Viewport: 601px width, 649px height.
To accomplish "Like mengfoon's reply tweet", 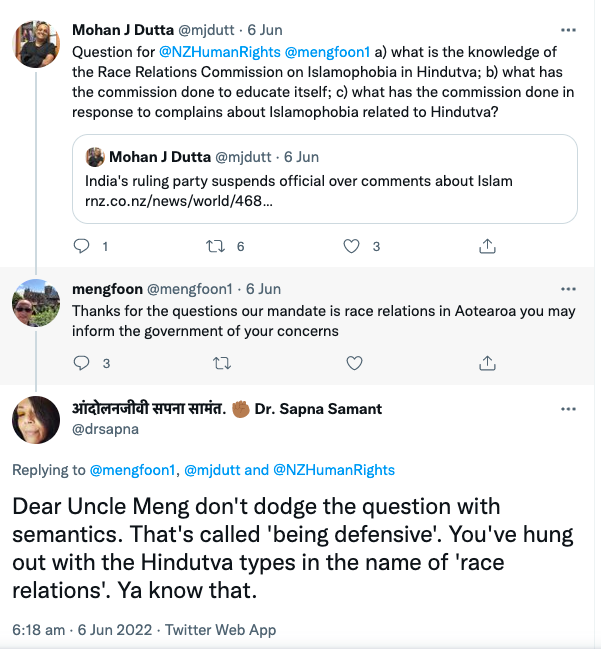I will (352, 362).
